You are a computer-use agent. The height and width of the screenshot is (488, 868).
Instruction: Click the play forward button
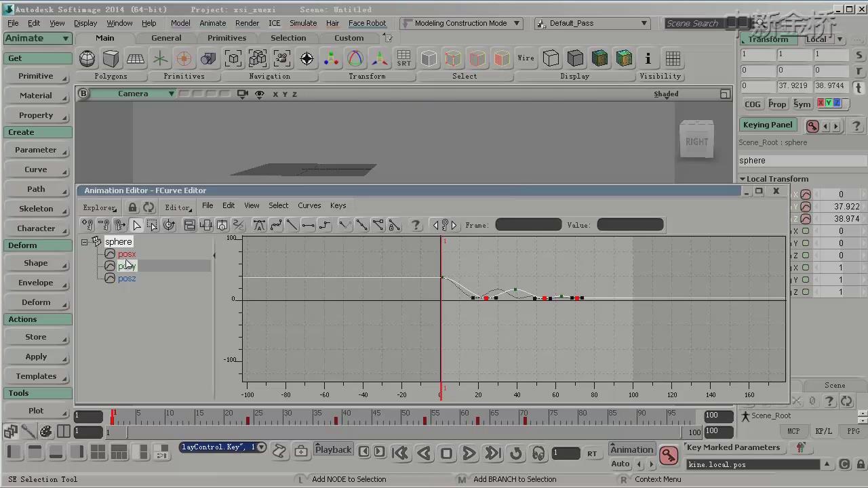[469, 453]
